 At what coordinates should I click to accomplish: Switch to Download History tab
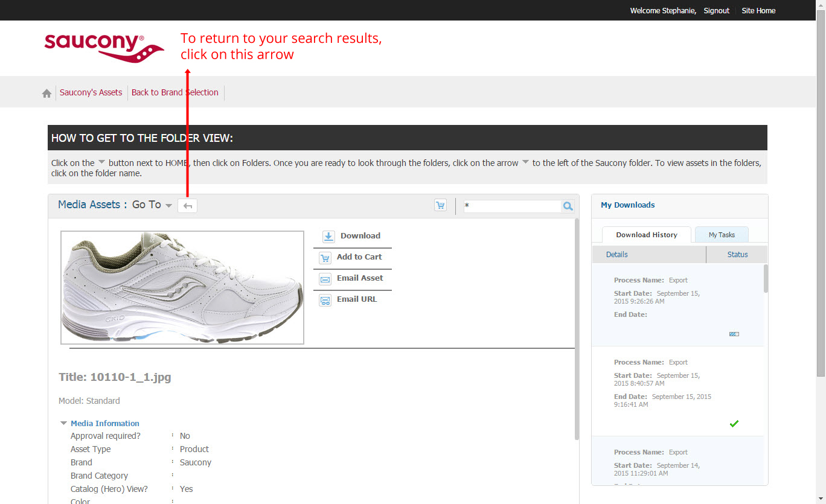tap(647, 235)
